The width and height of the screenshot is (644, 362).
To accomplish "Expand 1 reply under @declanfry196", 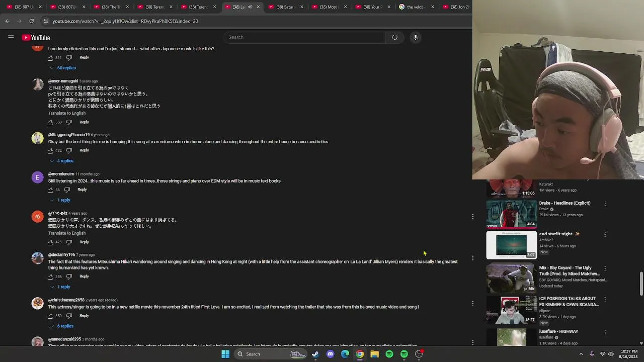I will (60, 287).
